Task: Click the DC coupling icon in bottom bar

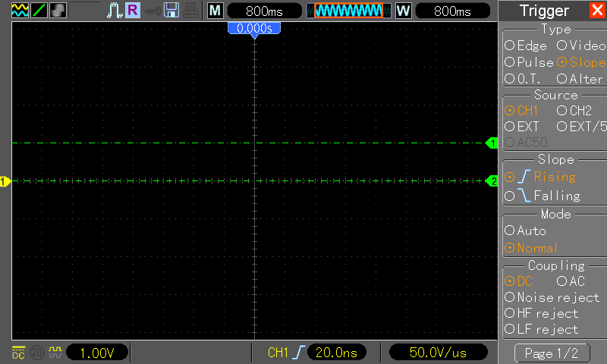Action: coord(18,353)
